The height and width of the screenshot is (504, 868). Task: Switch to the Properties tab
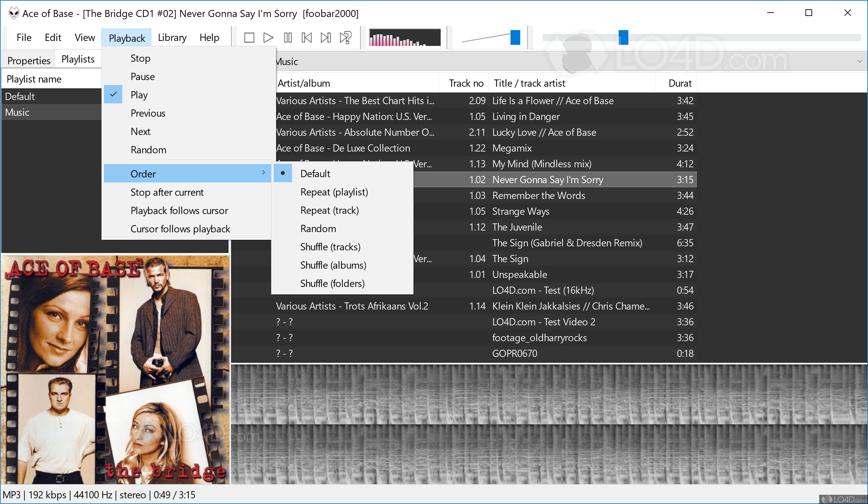point(29,60)
